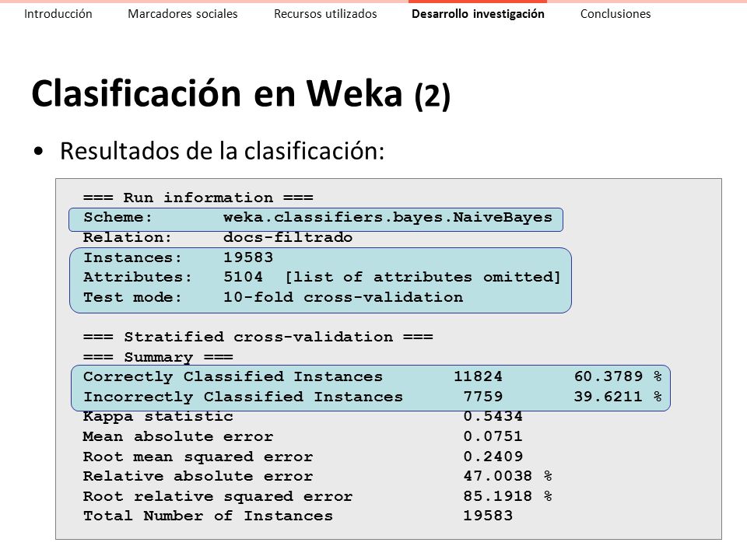Click the value 85.1918 %
The image size is (747, 560).
click(508, 496)
